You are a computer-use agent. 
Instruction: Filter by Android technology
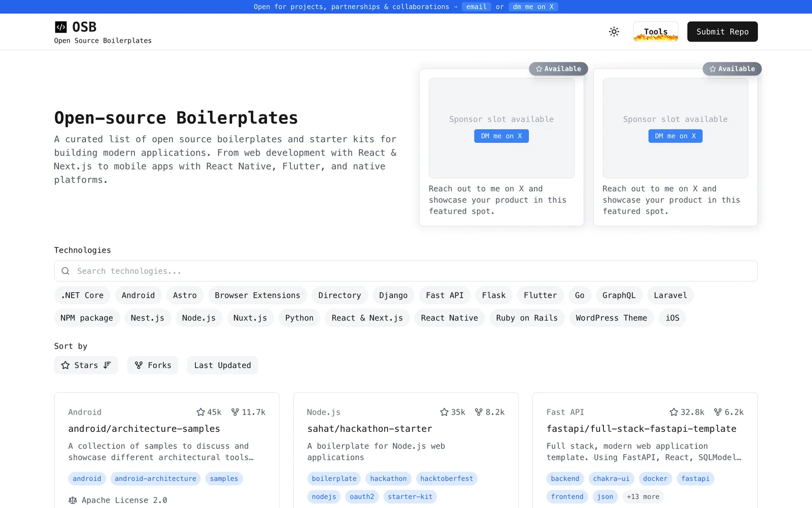[x=138, y=295]
